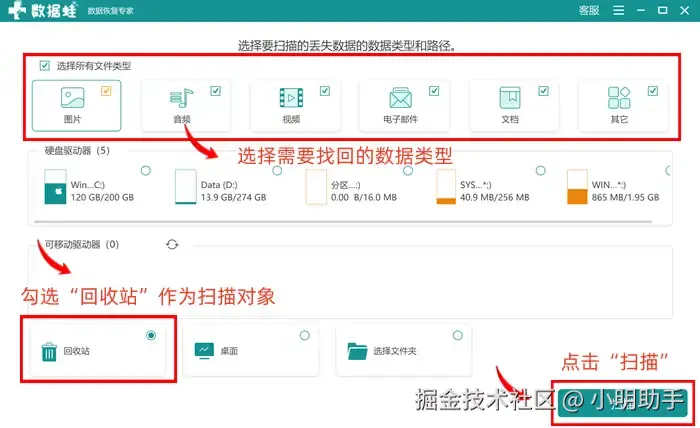This screenshot has width=700, height=428.
Task: Click the Win (C:) drive icon
Action: (55, 187)
